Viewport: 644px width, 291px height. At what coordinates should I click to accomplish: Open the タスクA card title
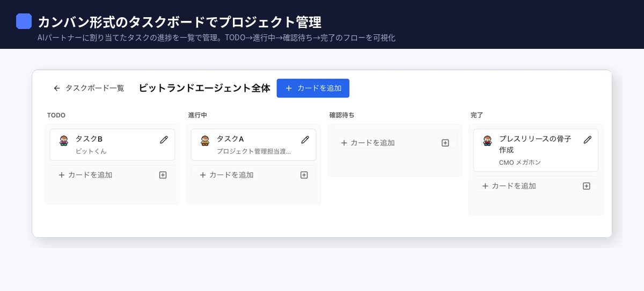230,139
